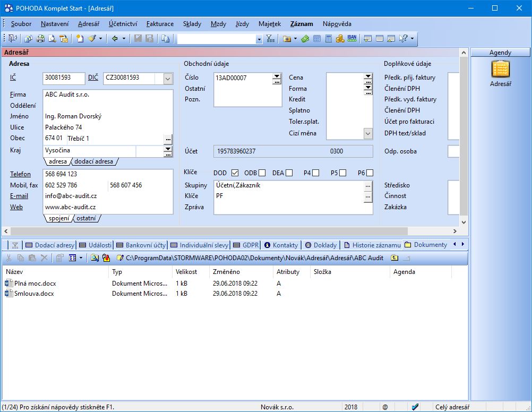
Task: Check the DEA checkbox
Action: (289, 173)
